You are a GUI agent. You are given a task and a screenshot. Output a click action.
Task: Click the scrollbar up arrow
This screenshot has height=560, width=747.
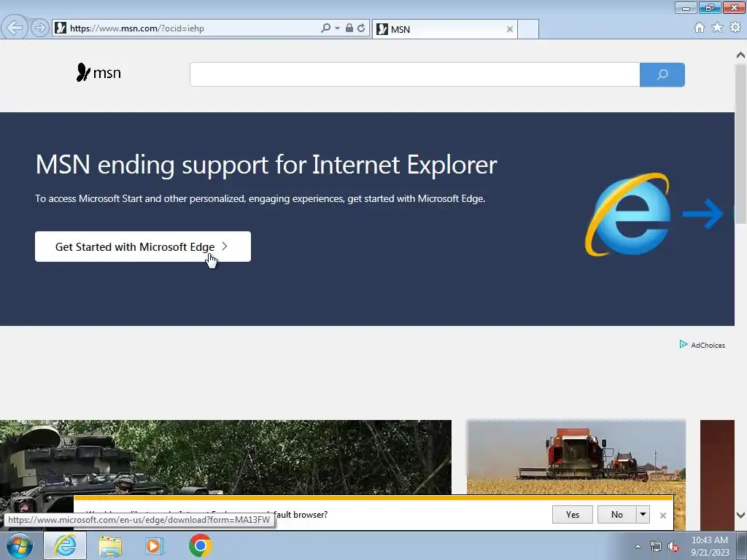[x=741, y=55]
